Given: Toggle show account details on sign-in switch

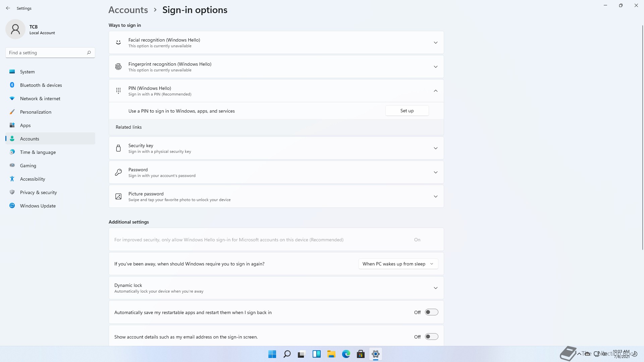Looking at the screenshot, I should 431,337.
